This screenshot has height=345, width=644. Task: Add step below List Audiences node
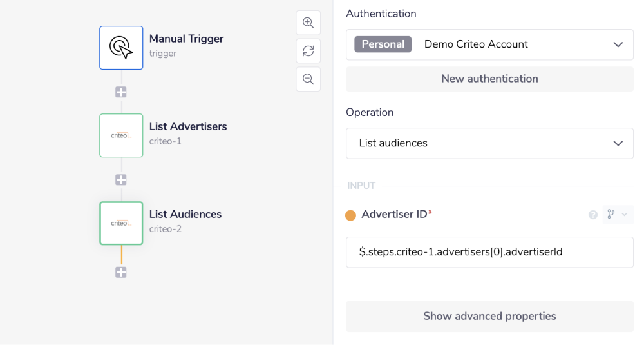(121, 272)
